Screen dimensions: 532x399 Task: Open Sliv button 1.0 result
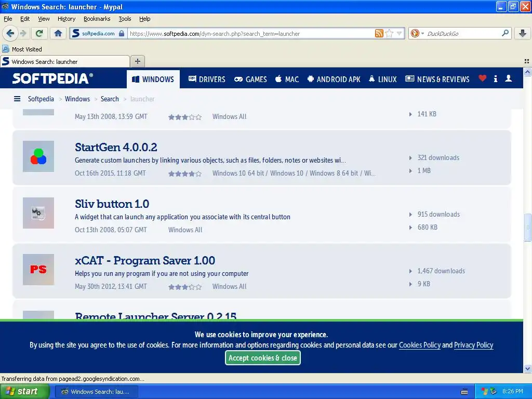click(x=112, y=204)
